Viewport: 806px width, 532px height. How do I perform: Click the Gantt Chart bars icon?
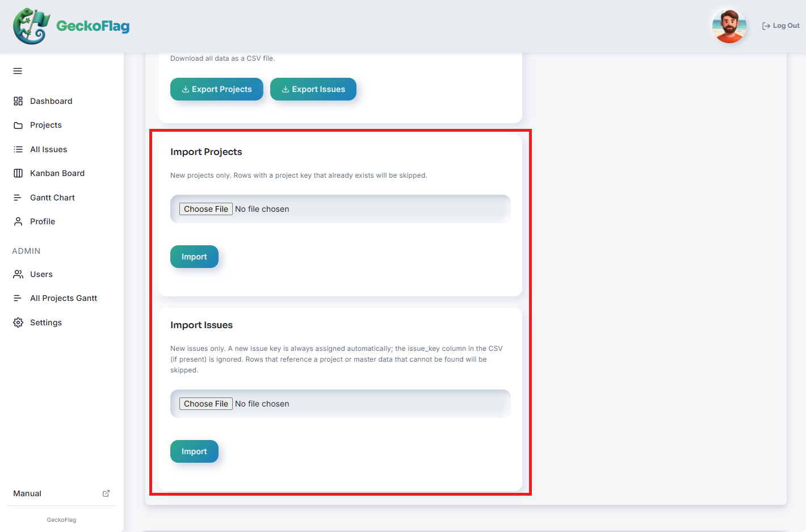click(x=18, y=198)
